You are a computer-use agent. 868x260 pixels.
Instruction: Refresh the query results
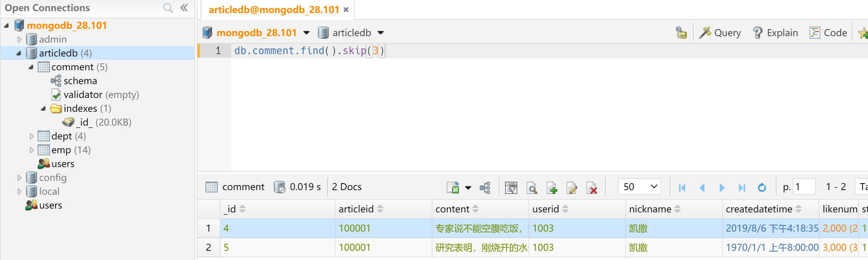click(762, 187)
